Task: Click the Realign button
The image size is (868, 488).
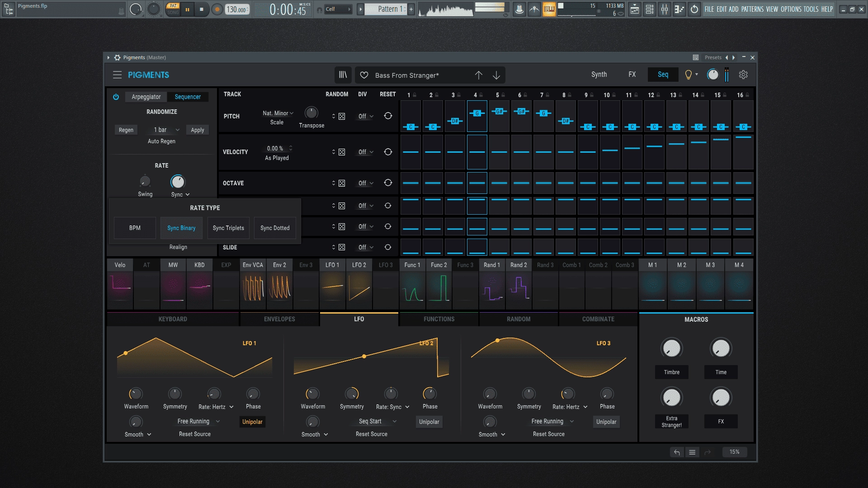Action: point(178,247)
